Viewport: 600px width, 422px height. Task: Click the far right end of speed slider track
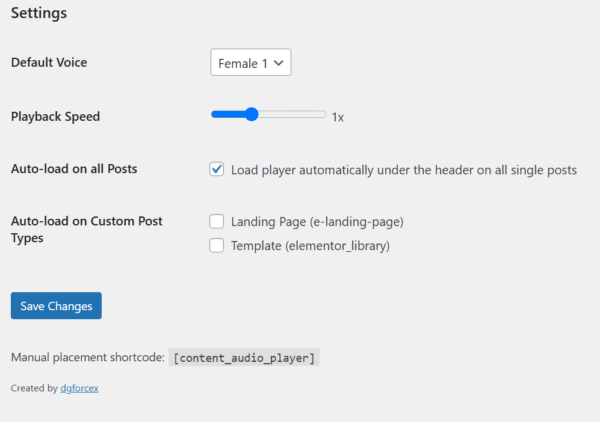point(324,115)
